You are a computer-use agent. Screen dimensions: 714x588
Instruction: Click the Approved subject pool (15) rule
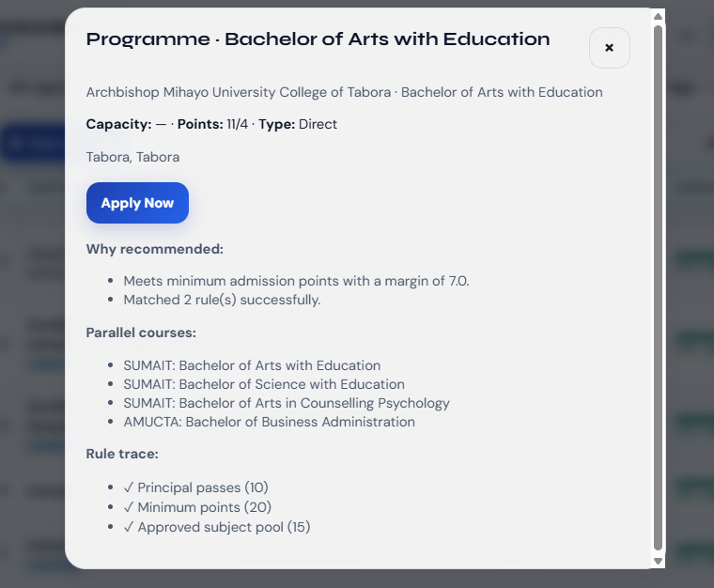[217, 527]
